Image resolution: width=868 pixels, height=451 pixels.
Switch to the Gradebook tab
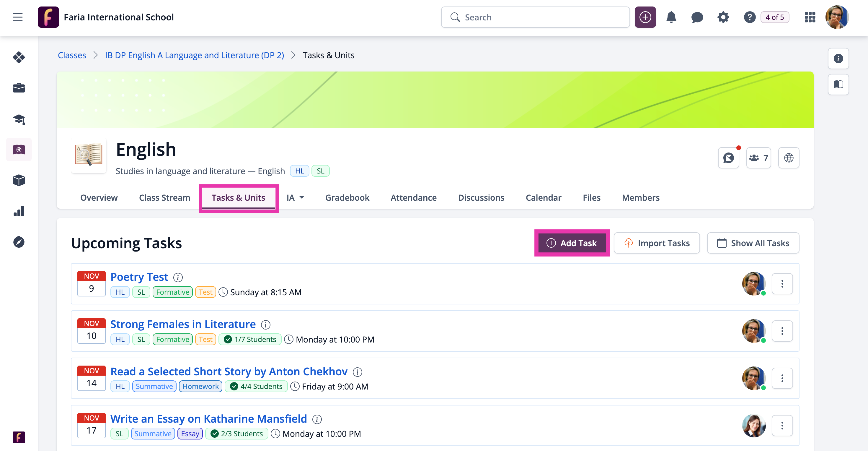[347, 198]
